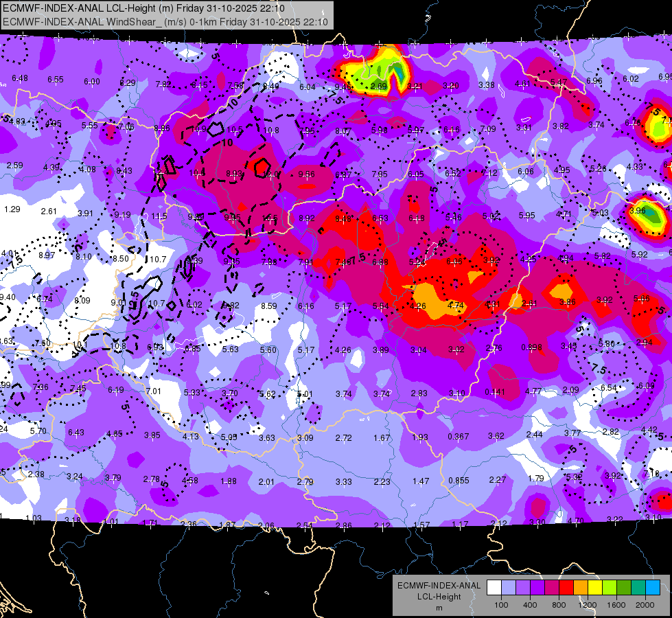This screenshot has height=618, width=672.
Task: Click the value 3.96 on the eastern hotspot
Action: click(x=638, y=211)
